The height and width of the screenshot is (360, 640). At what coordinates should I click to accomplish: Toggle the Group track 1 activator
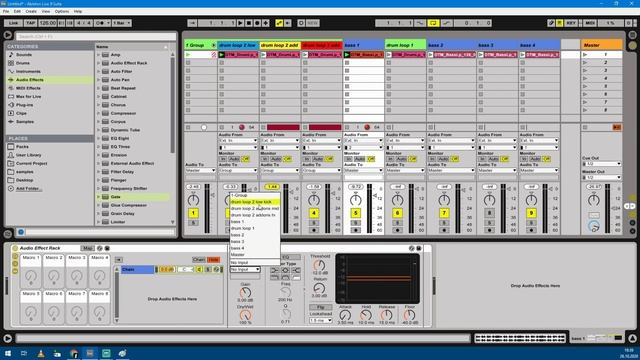pyautogui.click(x=193, y=213)
